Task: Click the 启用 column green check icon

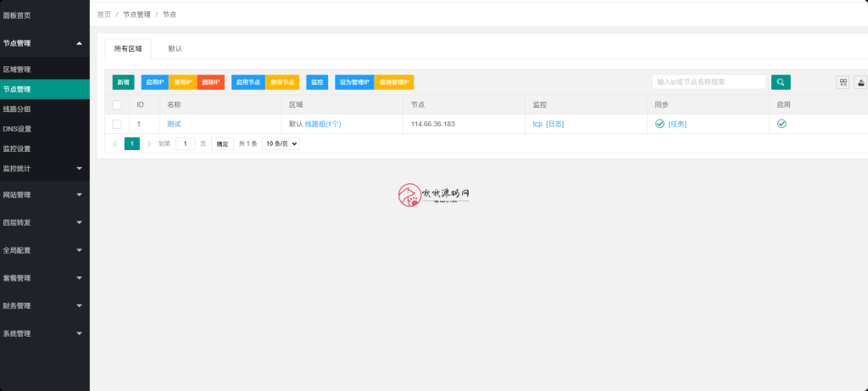Action: pos(782,124)
